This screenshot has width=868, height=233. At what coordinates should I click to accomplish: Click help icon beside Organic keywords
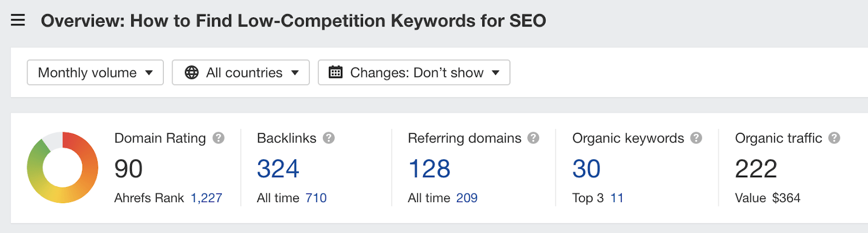tap(697, 138)
